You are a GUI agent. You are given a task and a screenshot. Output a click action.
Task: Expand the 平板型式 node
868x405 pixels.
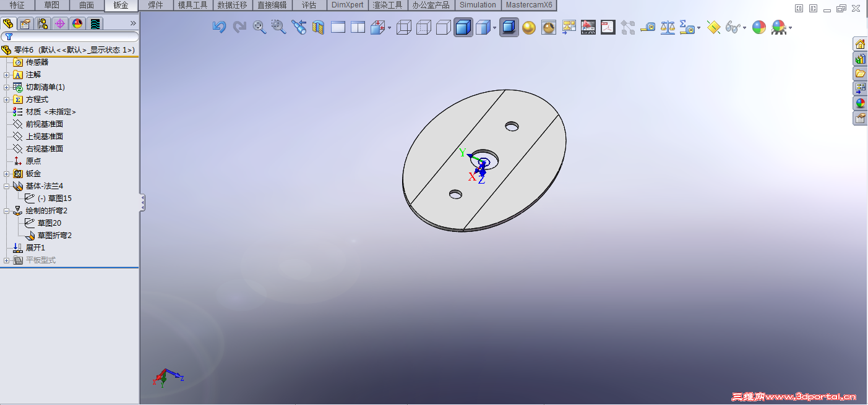[7, 260]
